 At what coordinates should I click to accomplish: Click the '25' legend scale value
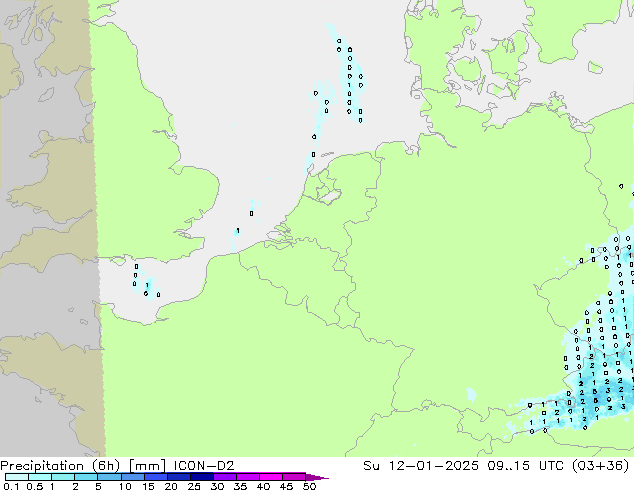(x=194, y=486)
